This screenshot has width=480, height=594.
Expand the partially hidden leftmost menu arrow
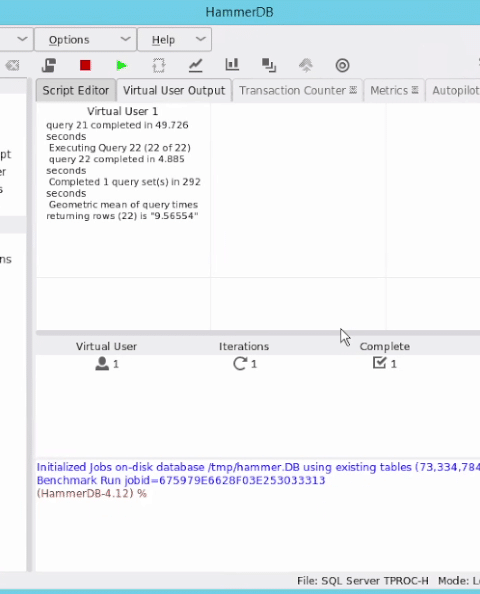tap(22, 39)
